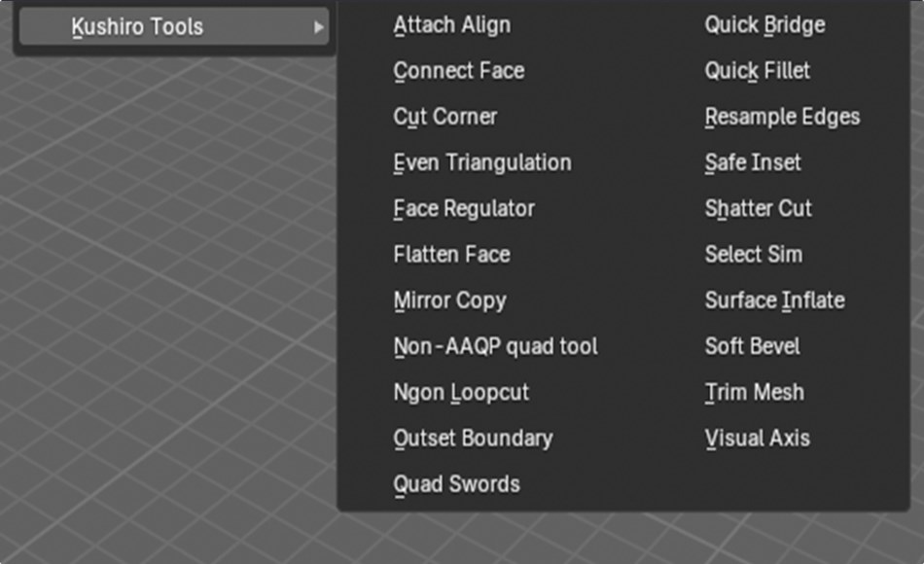The width and height of the screenshot is (924, 564).
Task: Choose Shatter Cut
Action: [x=759, y=208]
